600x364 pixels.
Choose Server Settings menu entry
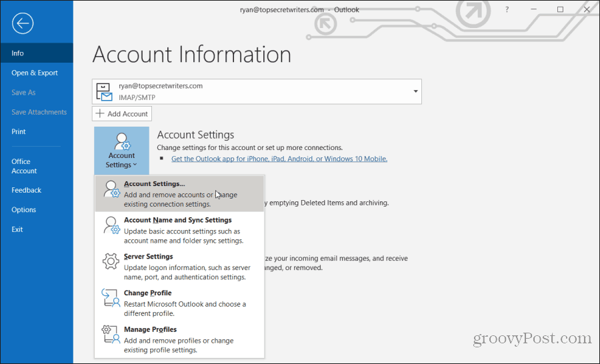[x=179, y=267]
